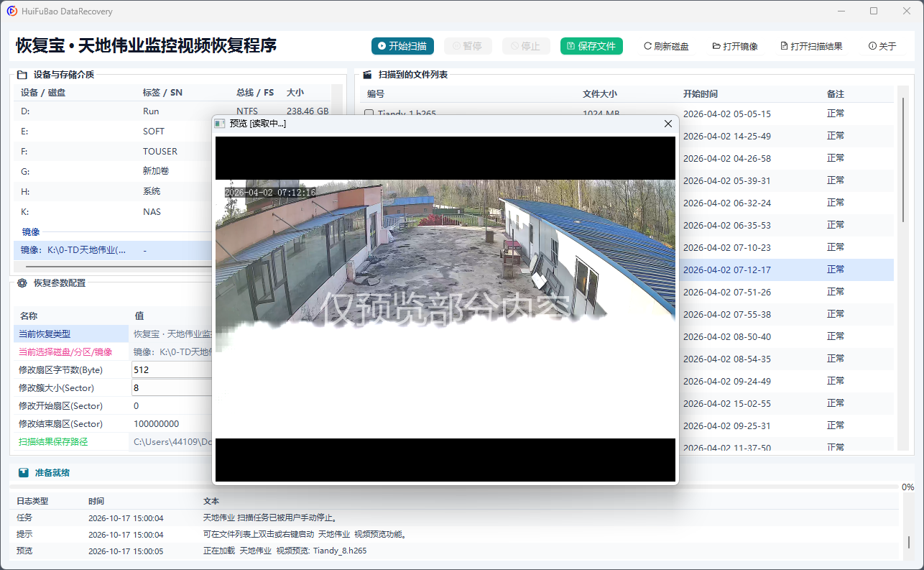The image size is (924, 570).
Task: Select drive D: labeled Run
Action: coord(172,111)
